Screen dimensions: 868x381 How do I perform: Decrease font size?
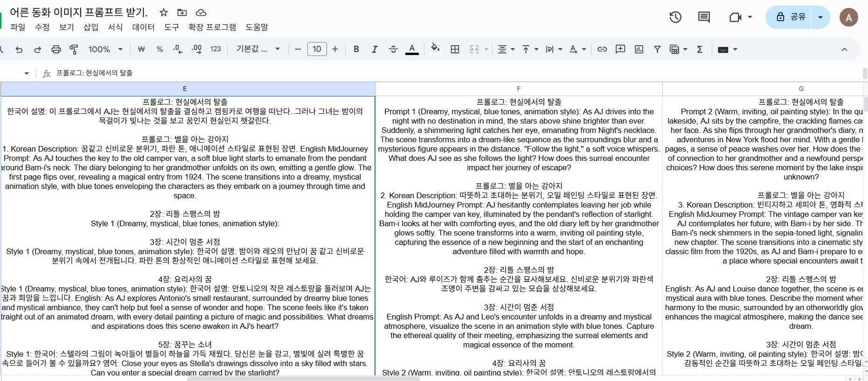tap(298, 49)
